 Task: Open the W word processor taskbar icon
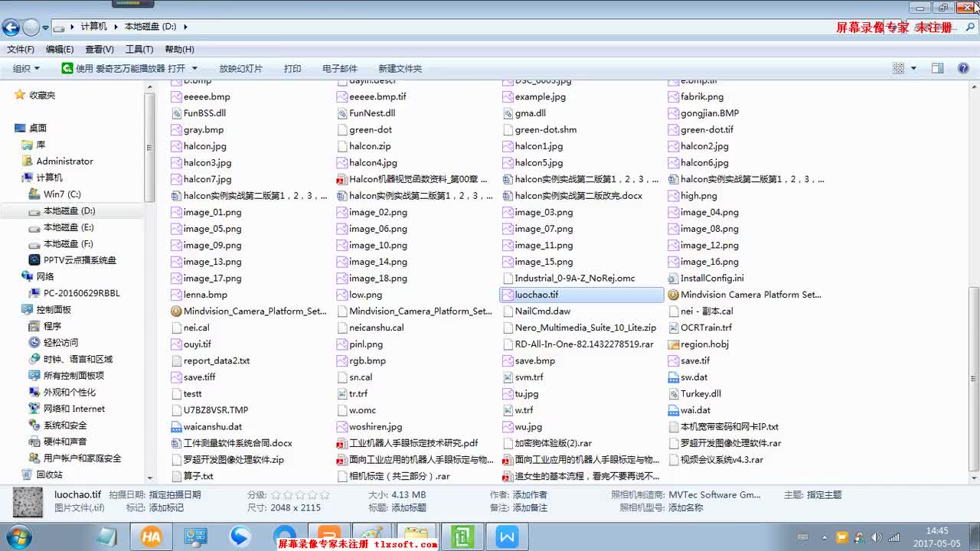pyautogui.click(x=507, y=537)
